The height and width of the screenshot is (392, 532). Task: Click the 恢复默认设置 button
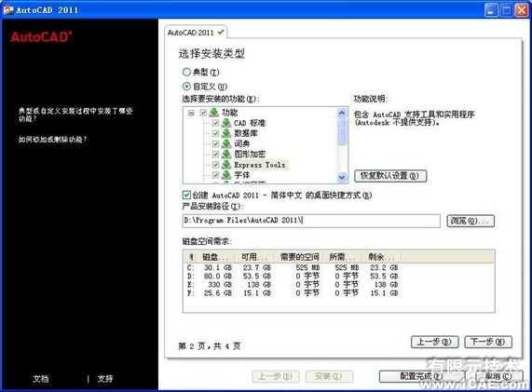pyautogui.click(x=390, y=176)
